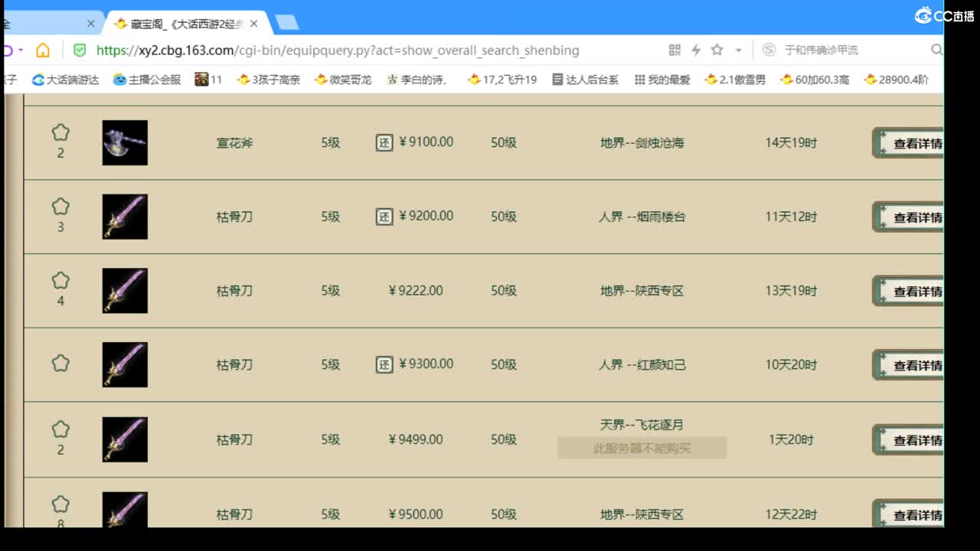980x551 pixels.
Task: Click the search magnifier icon
Action: (x=937, y=50)
